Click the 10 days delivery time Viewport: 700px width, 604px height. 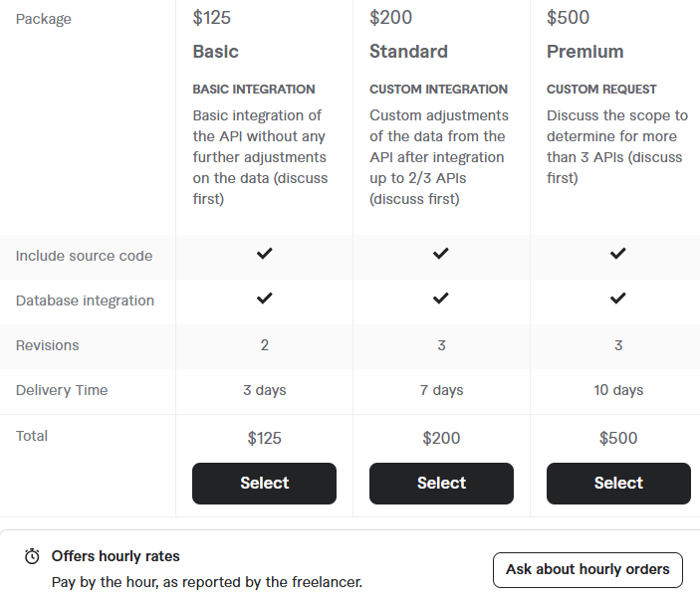pos(618,390)
